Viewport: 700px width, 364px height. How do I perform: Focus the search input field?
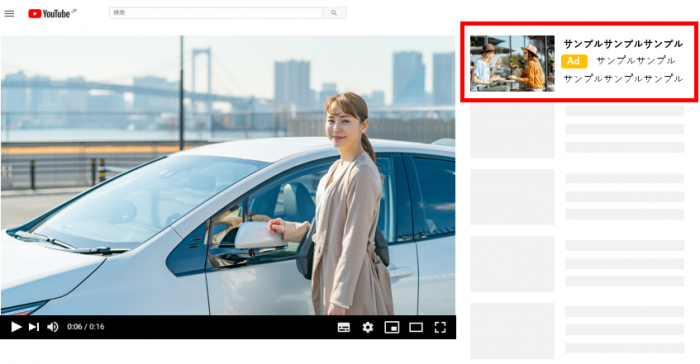pos(216,13)
